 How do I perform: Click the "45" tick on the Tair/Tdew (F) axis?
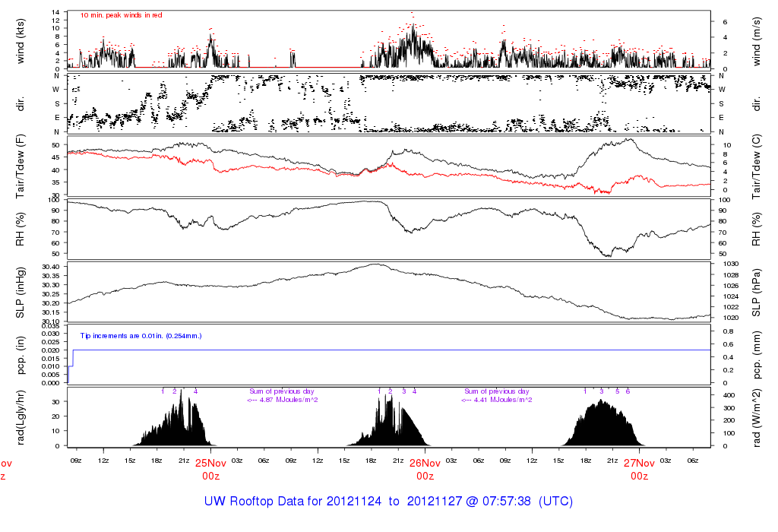[56, 157]
